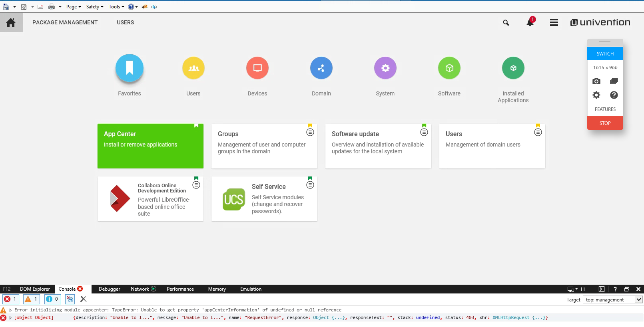Image resolution: width=644 pixels, height=327 pixels.
Task: Open the Tools menu dropdown
Action: coord(116,7)
